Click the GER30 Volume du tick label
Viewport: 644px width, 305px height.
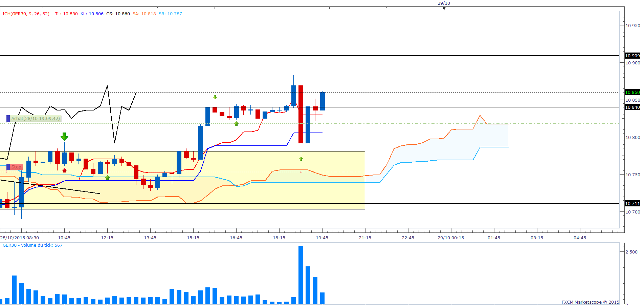32,245
